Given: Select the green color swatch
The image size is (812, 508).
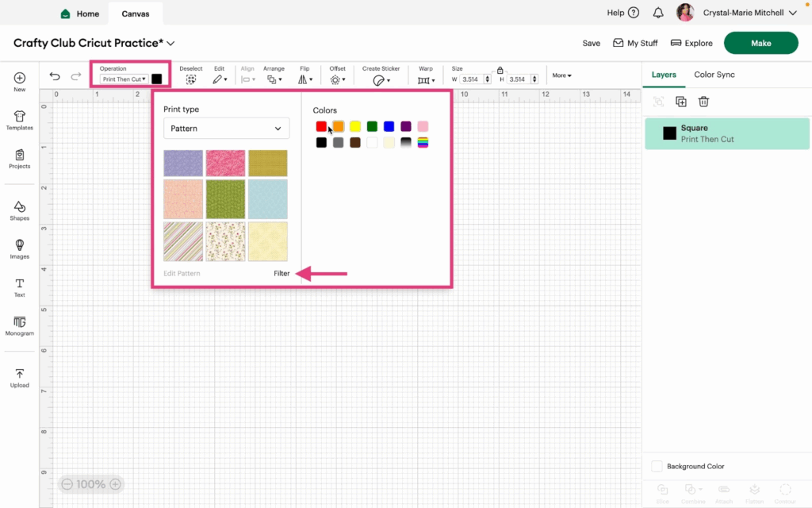Looking at the screenshot, I should click(x=372, y=126).
